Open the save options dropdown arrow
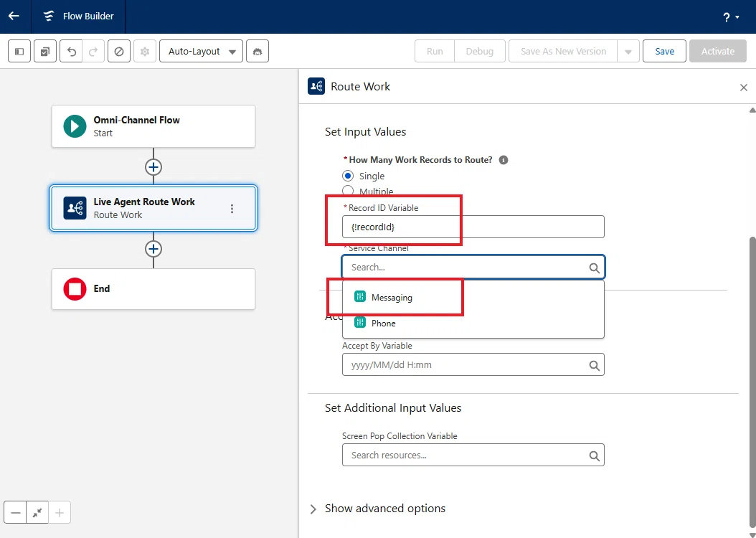The width and height of the screenshot is (756, 538). coord(628,51)
